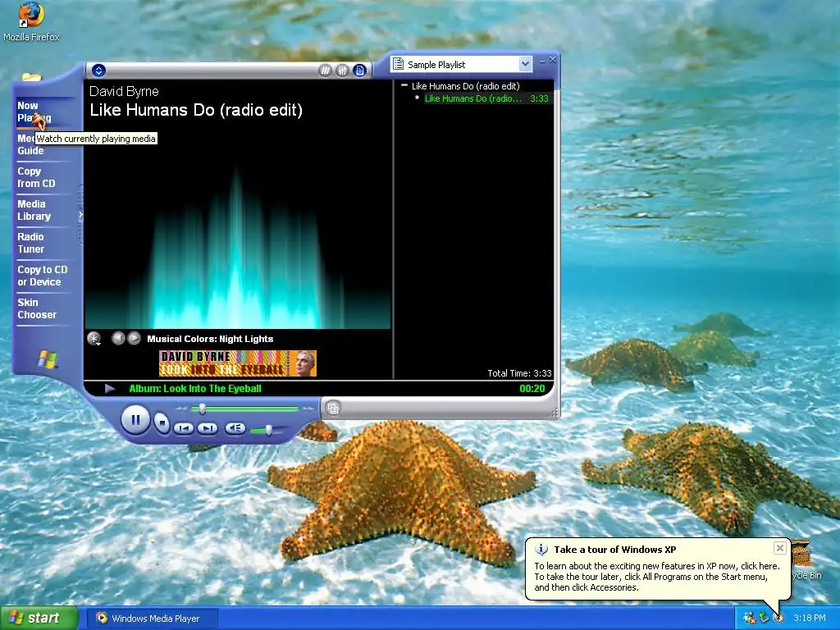This screenshot has height=630, width=840.
Task: Click David Byrne album banner
Action: pyautogui.click(x=238, y=363)
